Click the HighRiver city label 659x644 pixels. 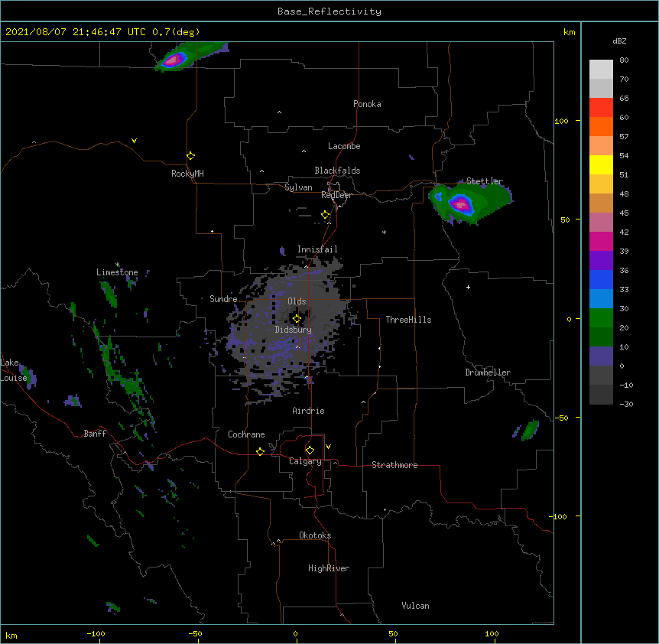[329, 568]
